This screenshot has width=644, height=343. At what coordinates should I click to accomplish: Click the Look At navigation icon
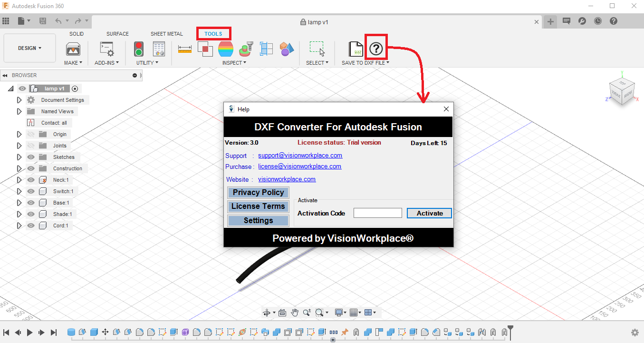click(x=282, y=313)
